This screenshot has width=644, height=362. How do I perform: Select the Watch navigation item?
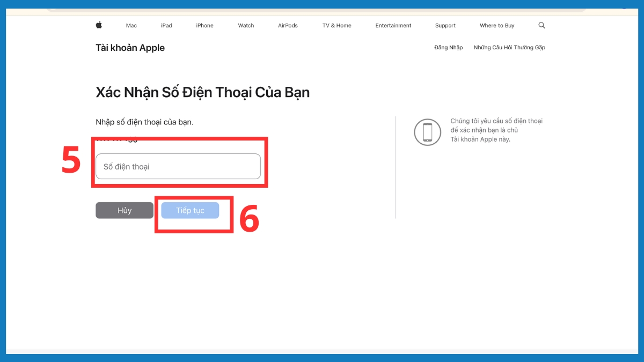point(245,25)
